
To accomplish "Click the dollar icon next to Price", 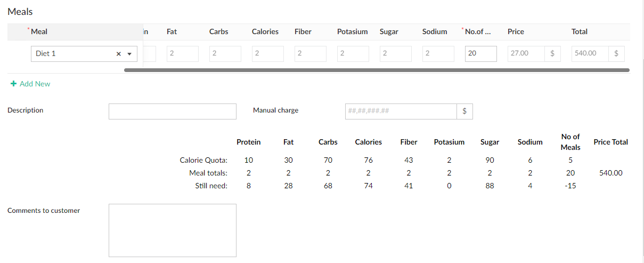I will tap(552, 53).
